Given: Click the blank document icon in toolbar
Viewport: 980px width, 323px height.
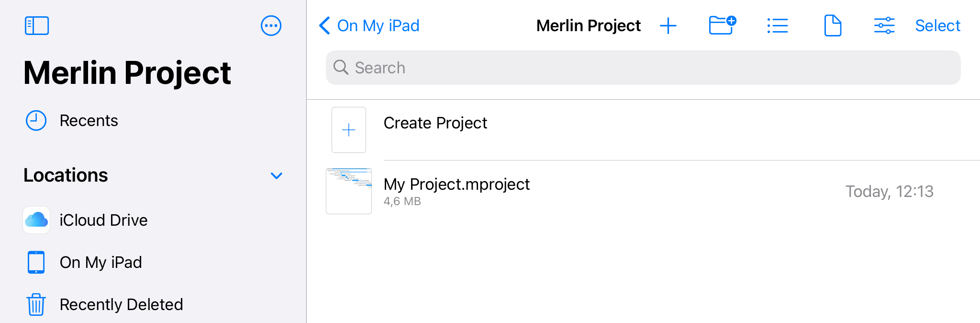Looking at the screenshot, I should (x=833, y=26).
